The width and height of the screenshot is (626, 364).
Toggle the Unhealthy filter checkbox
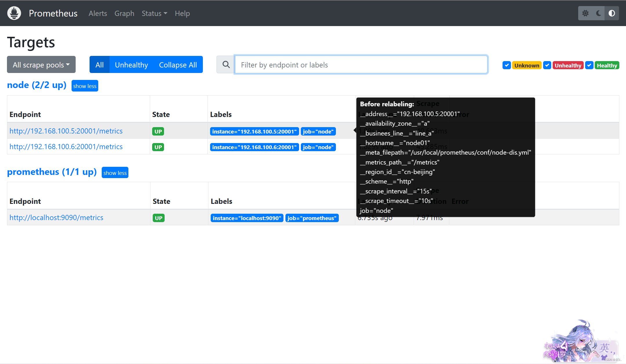coord(547,65)
